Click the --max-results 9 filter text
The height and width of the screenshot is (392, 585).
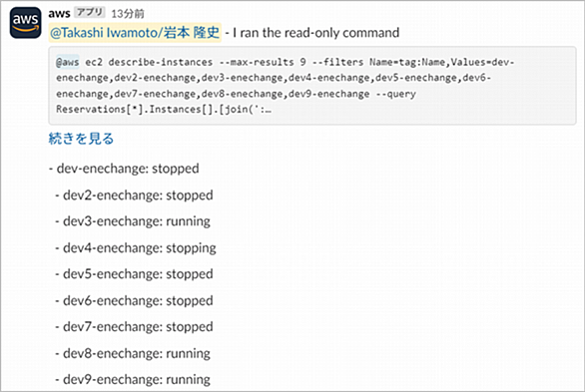coord(263,62)
